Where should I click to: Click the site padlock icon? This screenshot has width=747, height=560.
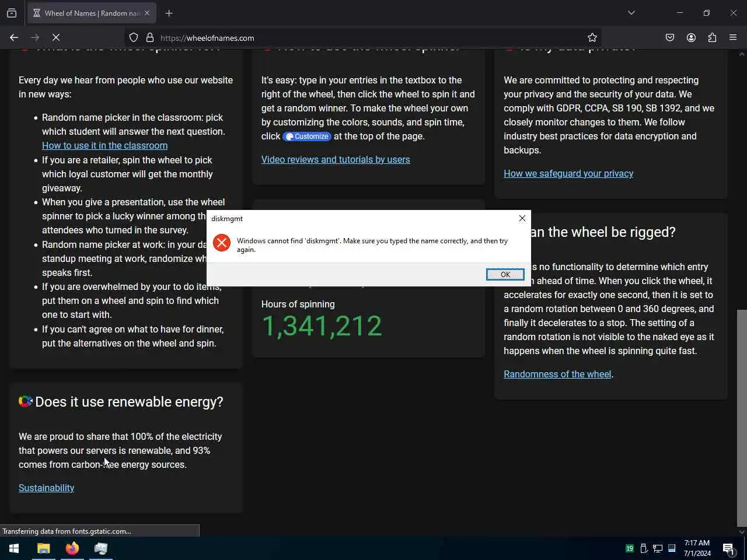[150, 37]
